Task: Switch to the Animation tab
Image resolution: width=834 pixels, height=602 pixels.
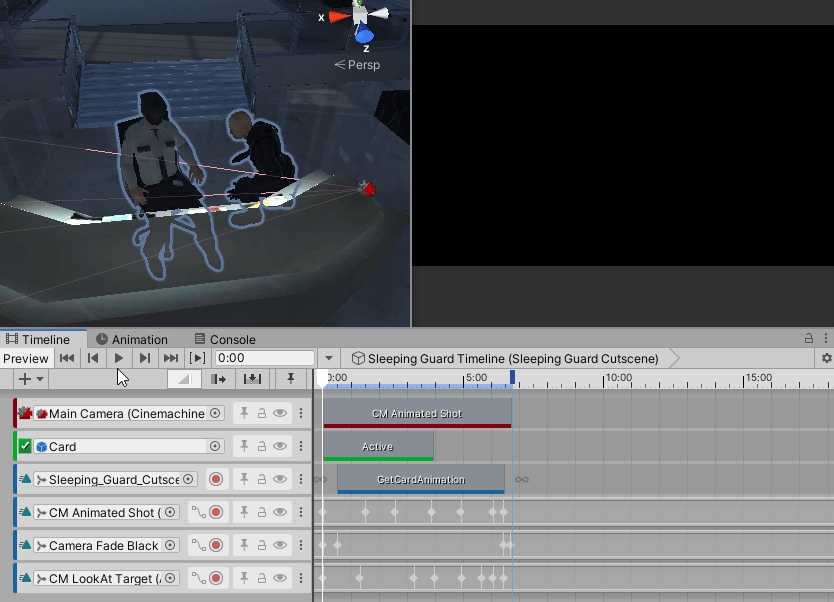Action: [133, 339]
